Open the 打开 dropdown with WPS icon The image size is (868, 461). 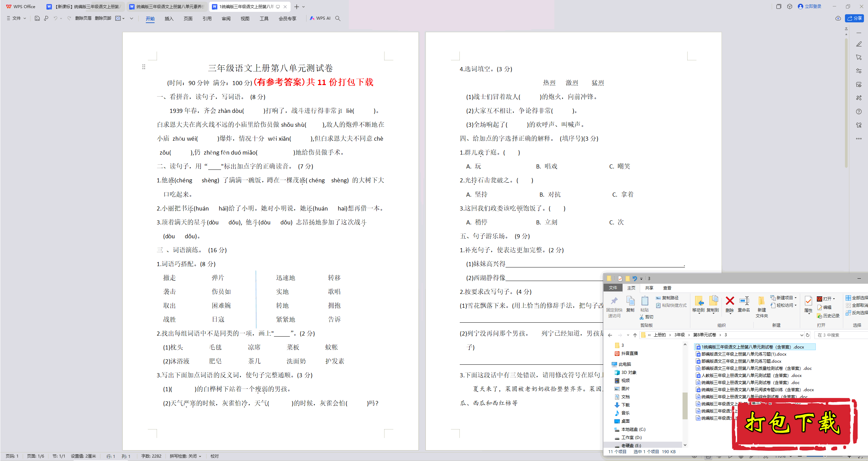point(826,299)
